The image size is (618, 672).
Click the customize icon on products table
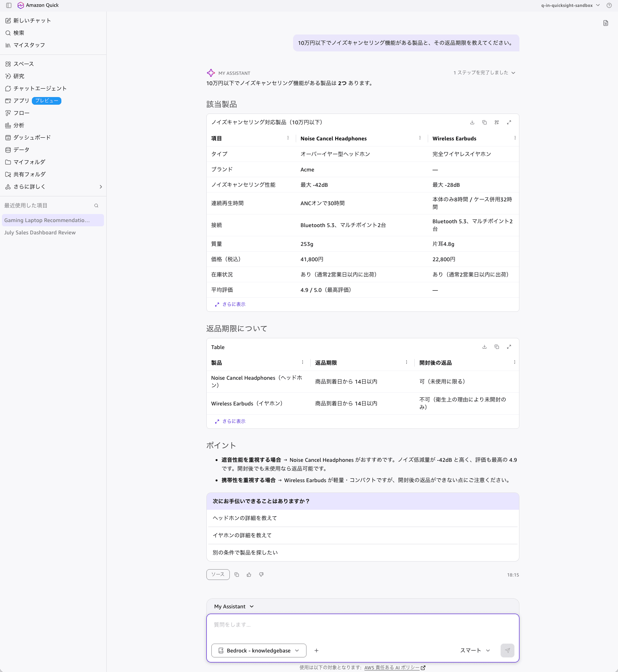pyautogui.click(x=497, y=122)
